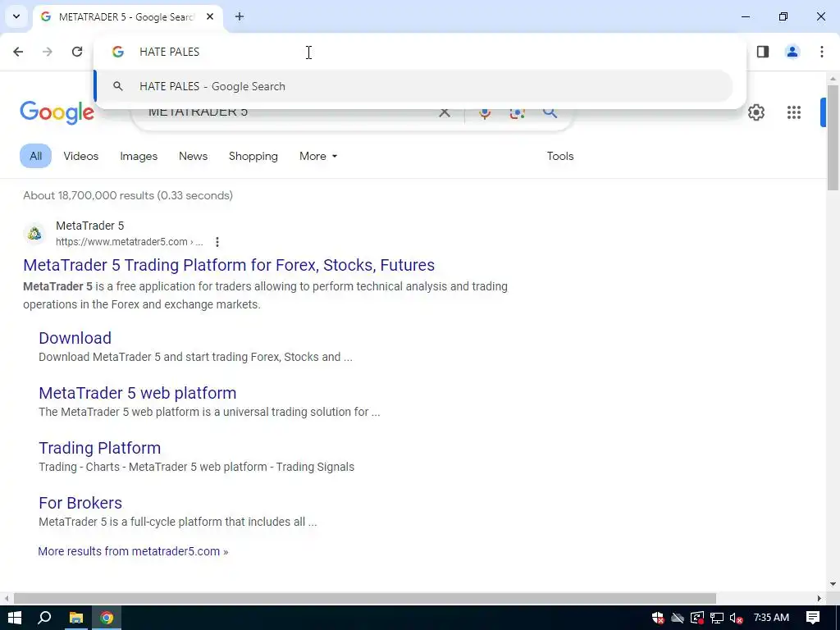Switch to the Videos tab

click(81, 156)
